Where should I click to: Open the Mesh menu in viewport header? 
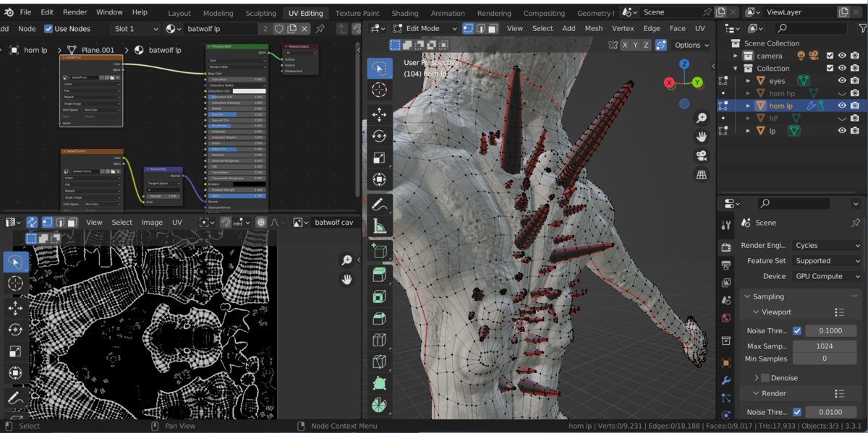[593, 28]
